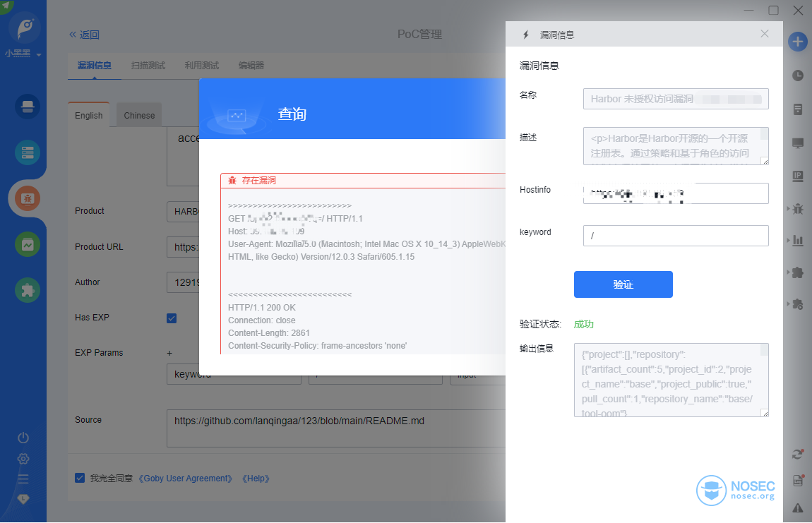The height and width of the screenshot is (523, 812).
Task: Toggle the 我完全同意 agreement checkbox
Action: click(80, 478)
